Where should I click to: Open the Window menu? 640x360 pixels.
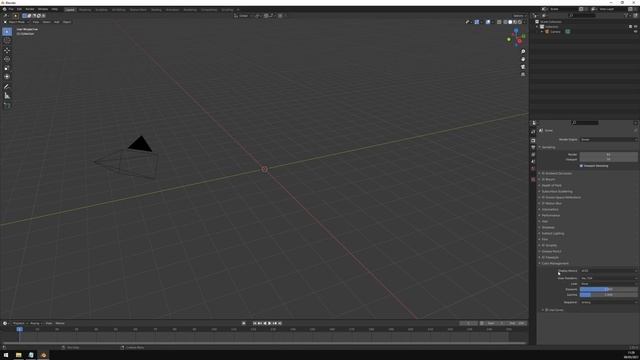point(42,9)
